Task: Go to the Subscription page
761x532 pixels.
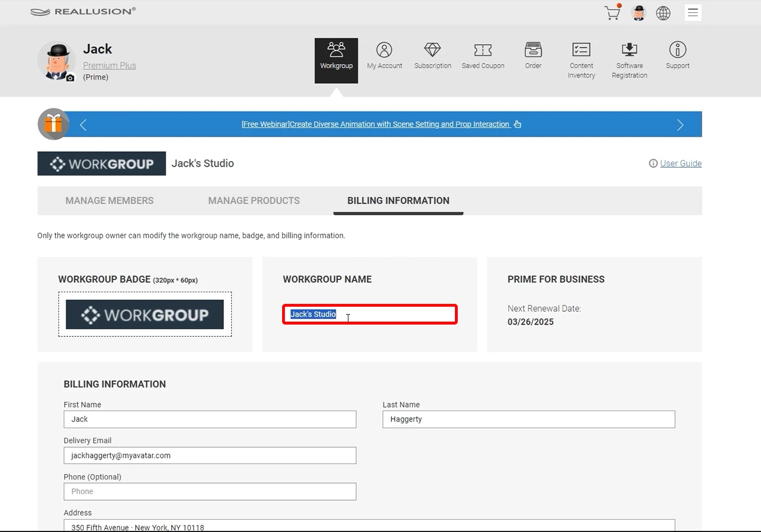Action: [x=433, y=56]
